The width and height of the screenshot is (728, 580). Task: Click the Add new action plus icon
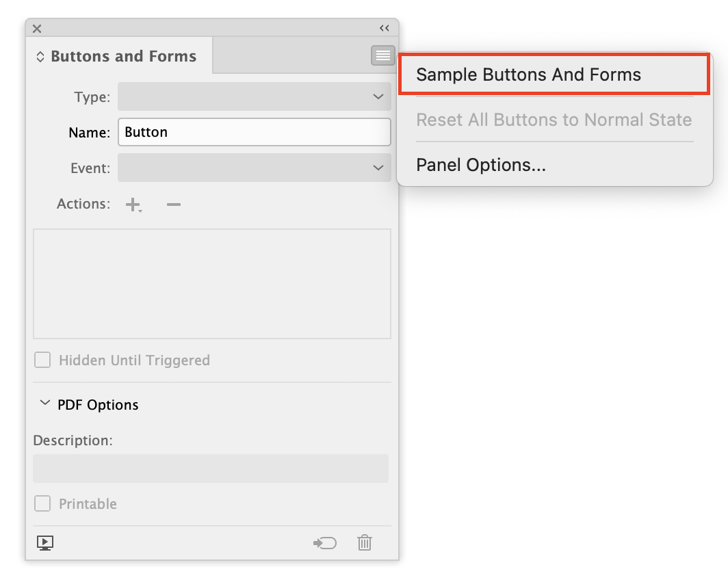[133, 203]
